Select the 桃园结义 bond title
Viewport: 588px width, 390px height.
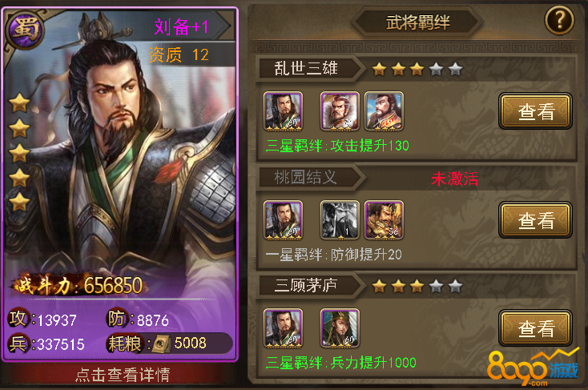(306, 177)
